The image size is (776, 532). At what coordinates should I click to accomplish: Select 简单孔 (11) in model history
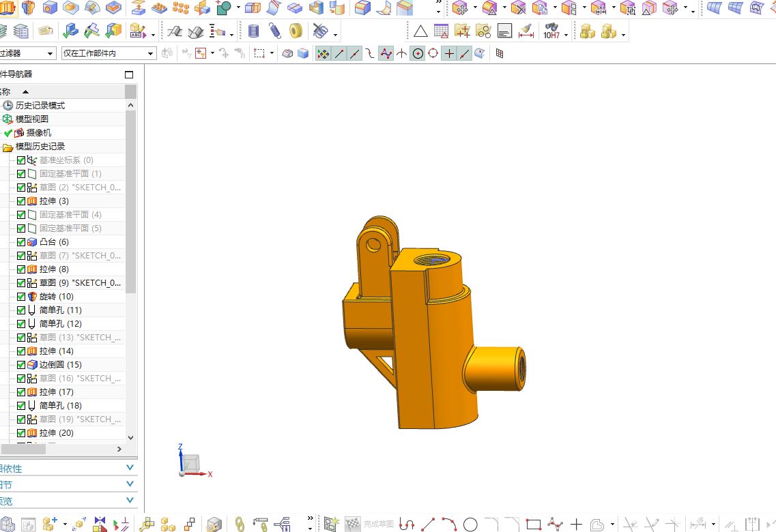coord(60,310)
